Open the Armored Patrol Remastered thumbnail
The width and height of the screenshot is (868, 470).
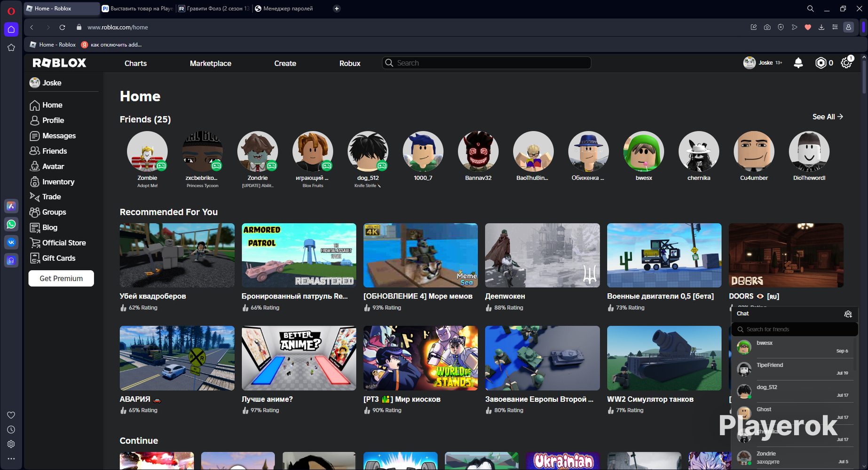point(299,255)
